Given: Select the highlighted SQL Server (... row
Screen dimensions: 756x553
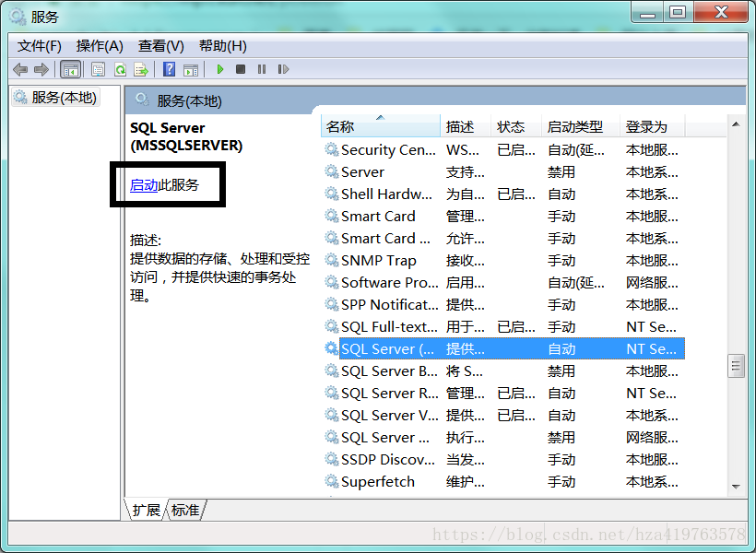Looking at the screenshot, I should click(x=502, y=348).
